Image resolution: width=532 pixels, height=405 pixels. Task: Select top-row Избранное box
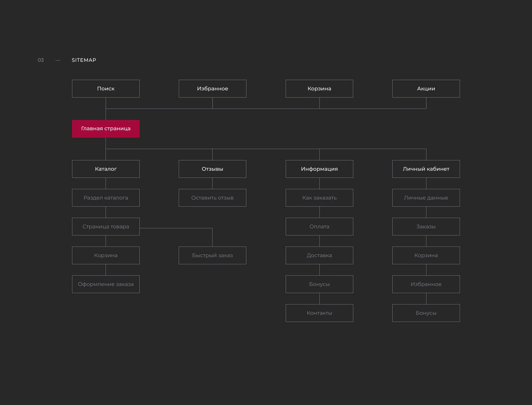[x=212, y=89]
